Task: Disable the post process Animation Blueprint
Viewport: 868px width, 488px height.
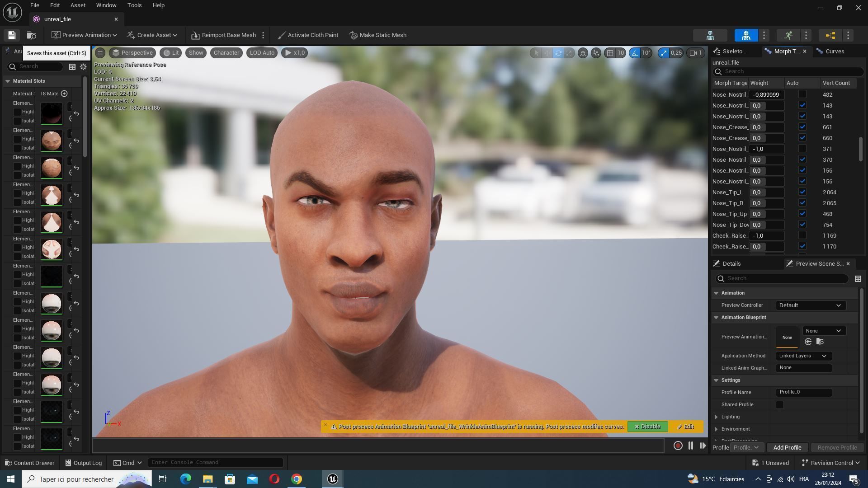Action: [x=647, y=427]
